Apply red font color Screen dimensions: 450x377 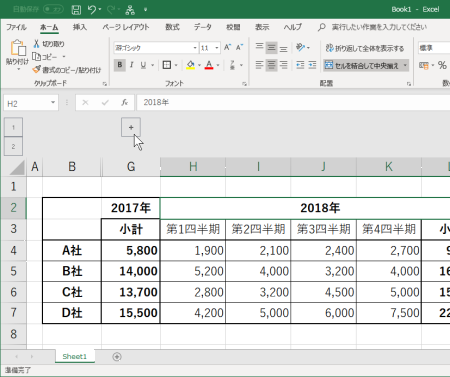(x=209, y=65)
